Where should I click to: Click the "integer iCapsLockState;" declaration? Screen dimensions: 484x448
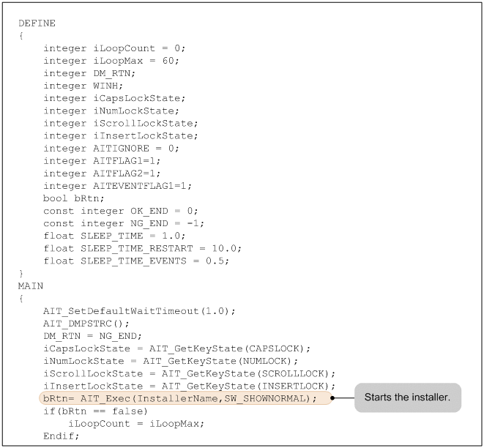(x=114, y=98)
